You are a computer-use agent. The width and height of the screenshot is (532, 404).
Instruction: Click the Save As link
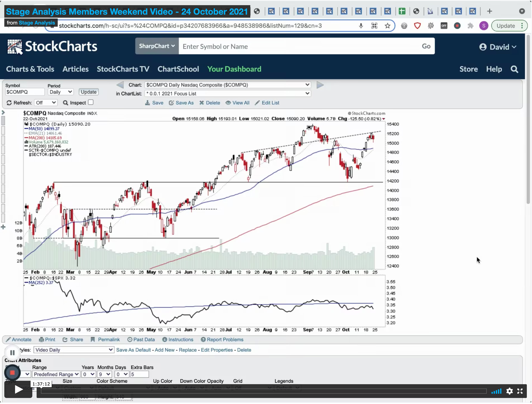pyautogui.click(x=184, y=103)
